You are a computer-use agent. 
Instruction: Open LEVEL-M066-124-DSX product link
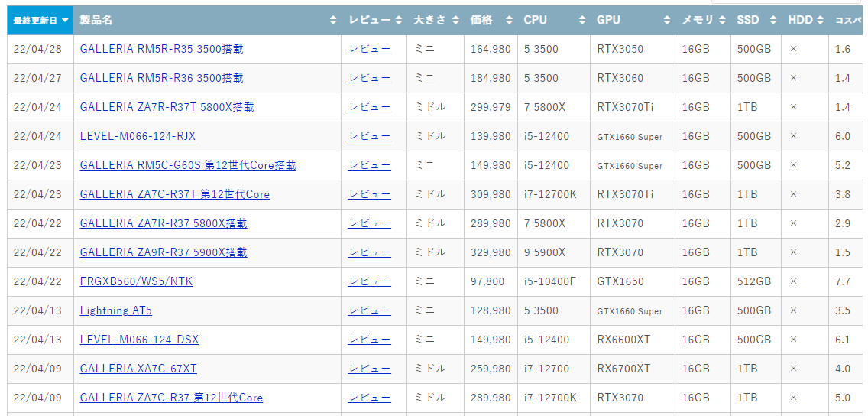[x=139, y=340]
